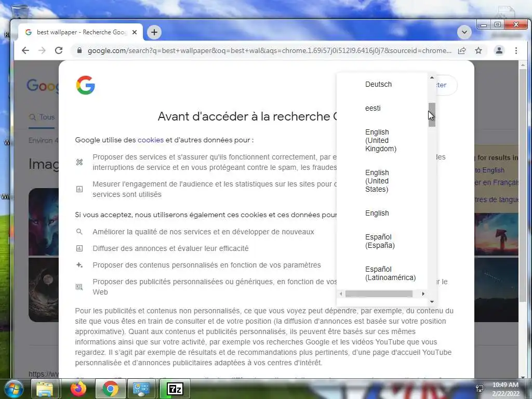Go back using the browser back arrow
The image size is (532, 399).
pyautogui.click(x=25, y=50)
